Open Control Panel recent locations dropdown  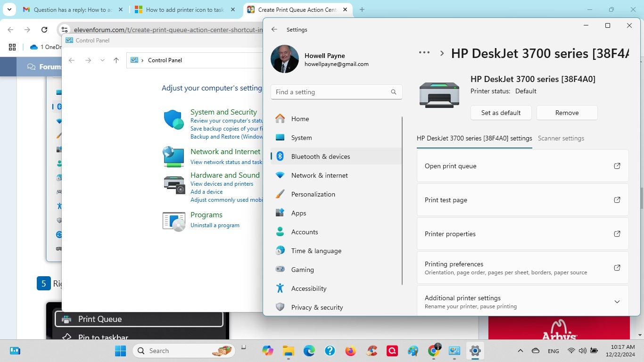pyautogui.click(x=102, y=60)
